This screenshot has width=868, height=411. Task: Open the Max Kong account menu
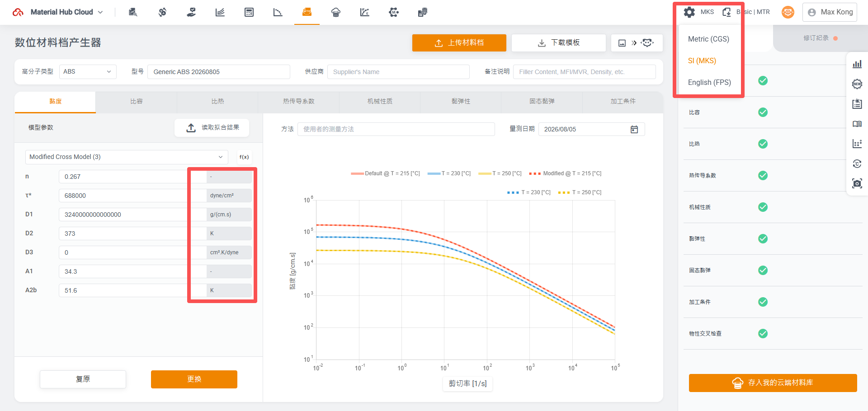[830, 12]
